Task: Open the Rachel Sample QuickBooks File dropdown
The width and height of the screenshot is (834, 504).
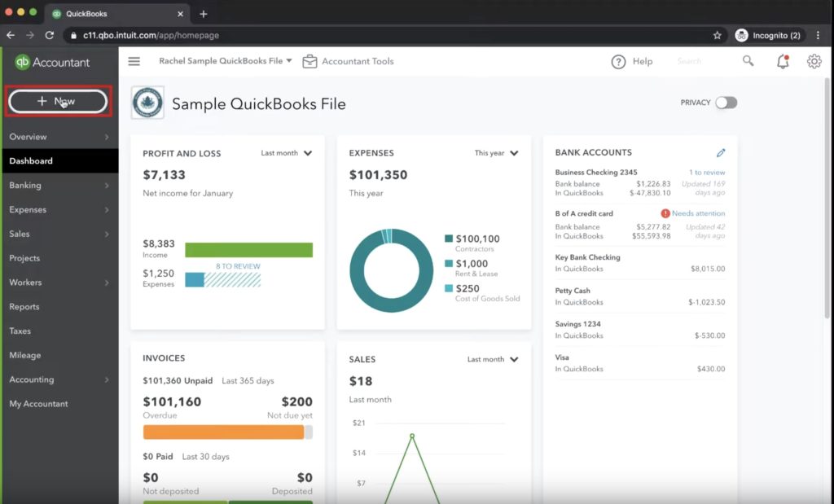Action: click(x=226, y=61)
